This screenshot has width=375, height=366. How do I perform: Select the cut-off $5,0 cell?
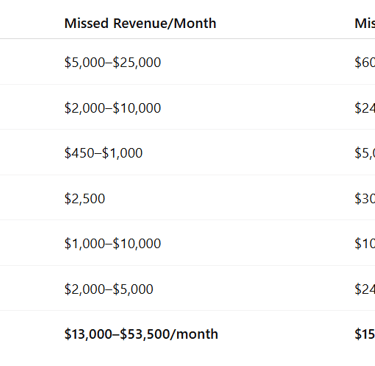tap(365, 153)
